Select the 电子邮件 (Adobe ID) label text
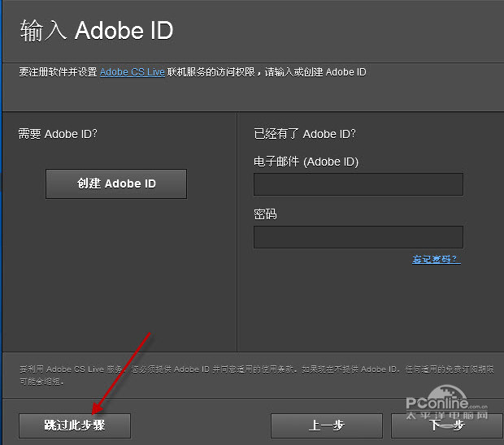 306,162
